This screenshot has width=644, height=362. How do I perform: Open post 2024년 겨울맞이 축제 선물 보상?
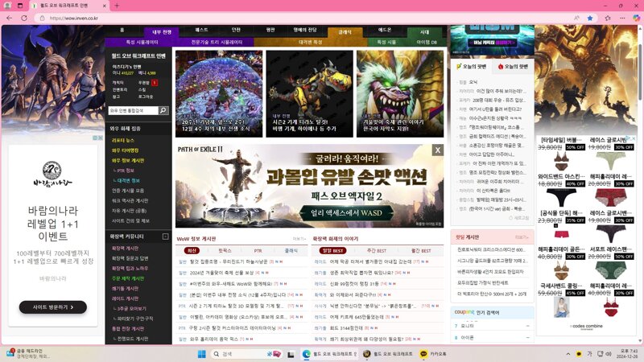[x=222, y=273]
